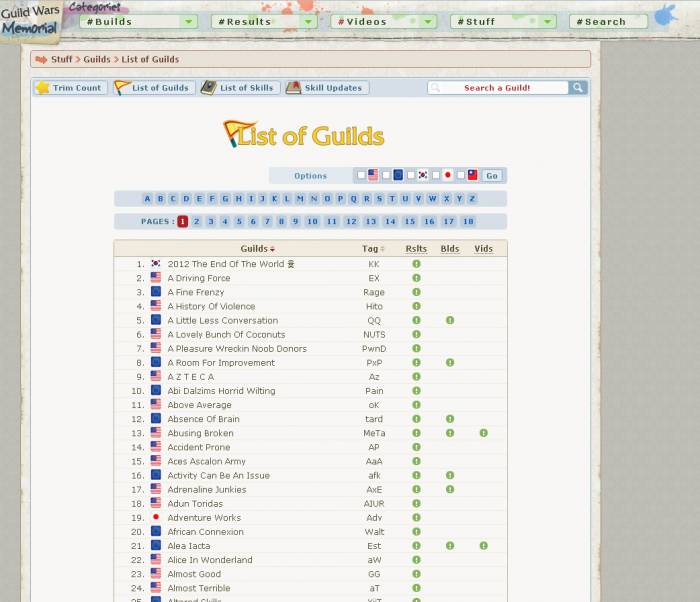Click results icon for Adventure Works
This screenshot has width=700, height=602.
click(416, 518)
